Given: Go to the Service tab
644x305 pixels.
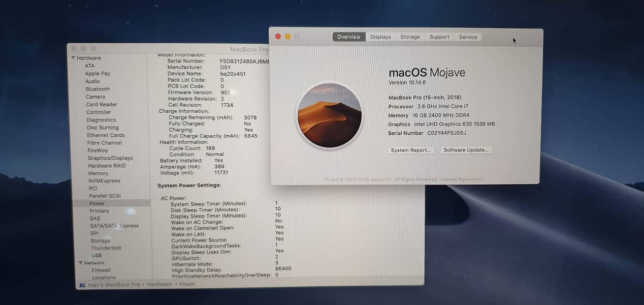Looking at the screenshot, I should click(x=468, y=37).
